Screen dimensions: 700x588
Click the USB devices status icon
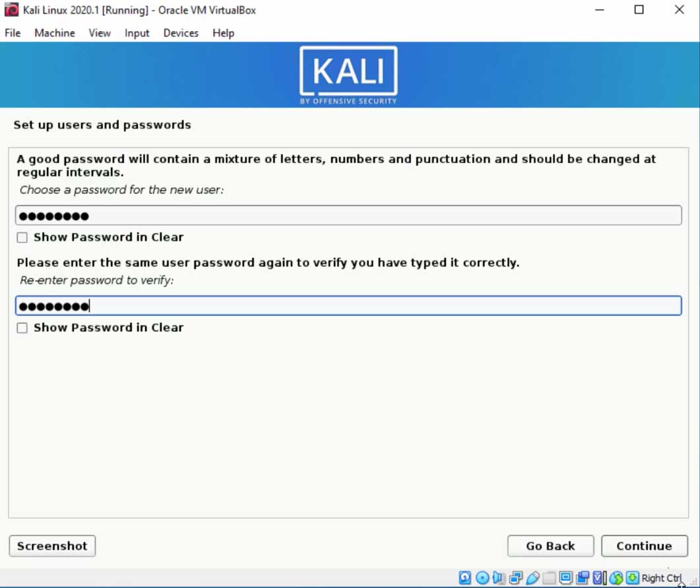click(532, 577)
